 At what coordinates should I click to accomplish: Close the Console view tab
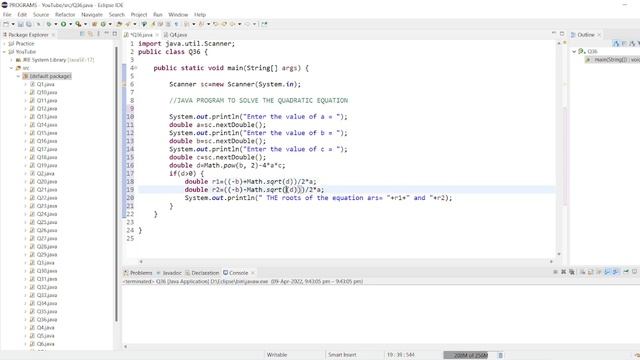click(253, 273)
